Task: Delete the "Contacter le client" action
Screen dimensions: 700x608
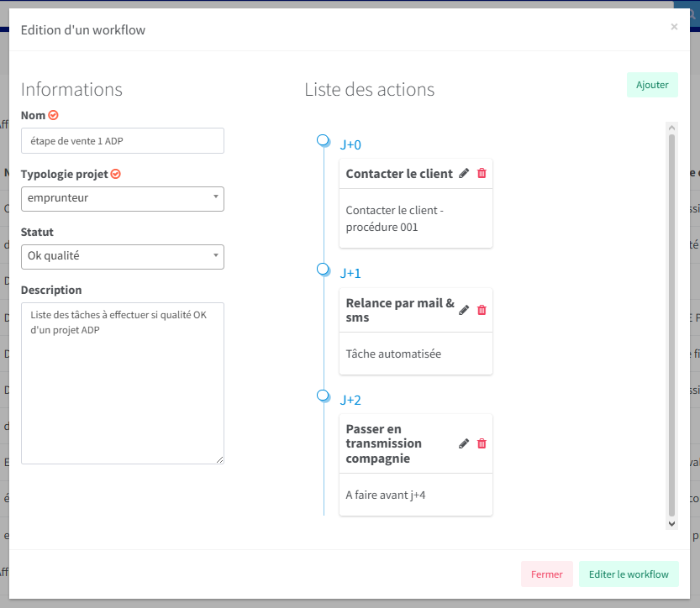Action: coord(481,172)
